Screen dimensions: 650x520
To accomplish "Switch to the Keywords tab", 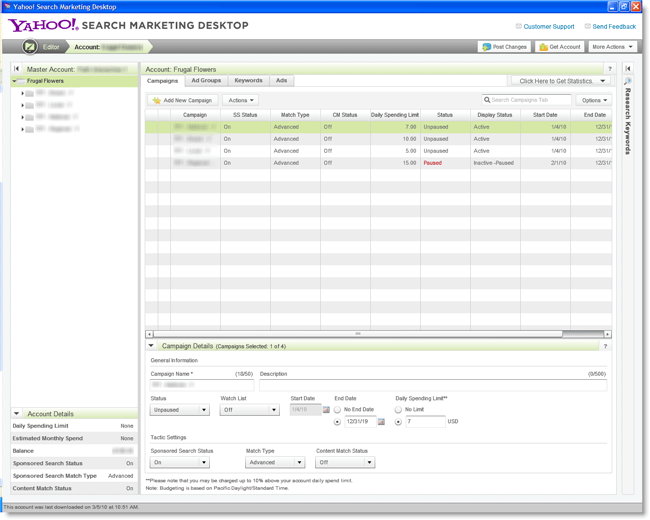I will pyautogui.click(x=248, y=80).
